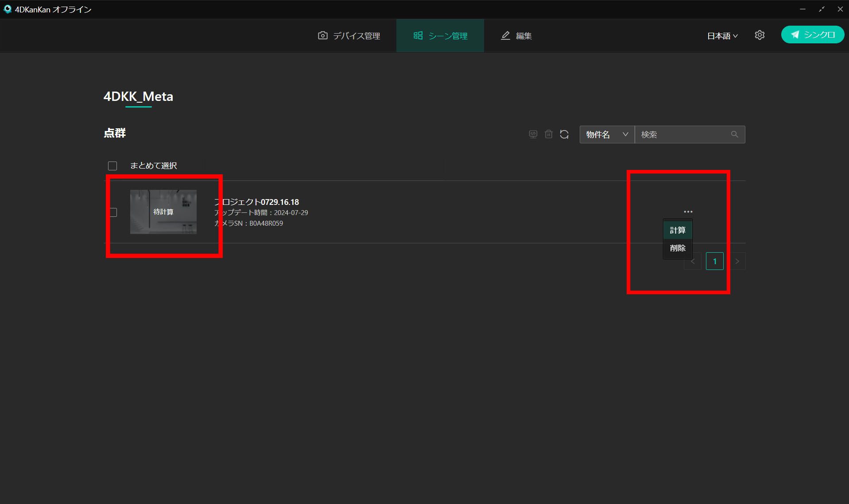Click the trash delete icon above the list
The height and width of the screenshot is (504, 849).
tap(548, 134)
